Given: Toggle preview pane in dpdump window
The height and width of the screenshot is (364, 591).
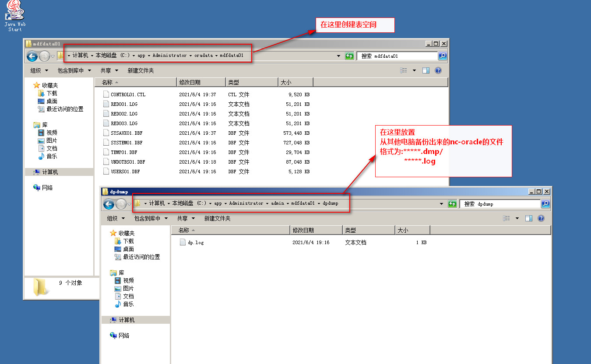Looking at the screenshot, I should tap(529, 218).
